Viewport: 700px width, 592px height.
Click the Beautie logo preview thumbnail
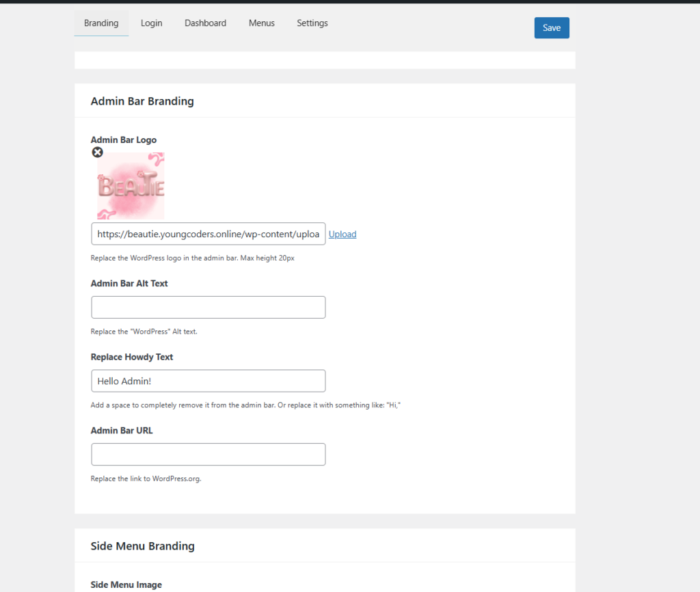click(131, 186)
